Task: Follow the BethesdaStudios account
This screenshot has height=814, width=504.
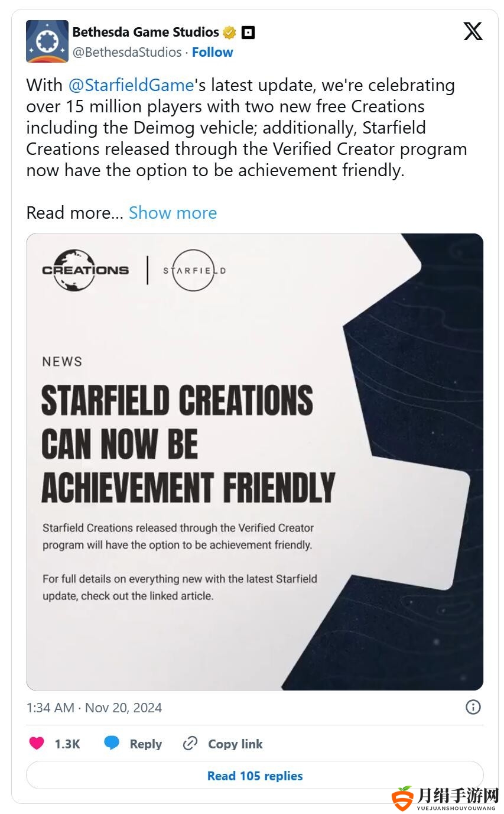Action: tap(212, 52)
